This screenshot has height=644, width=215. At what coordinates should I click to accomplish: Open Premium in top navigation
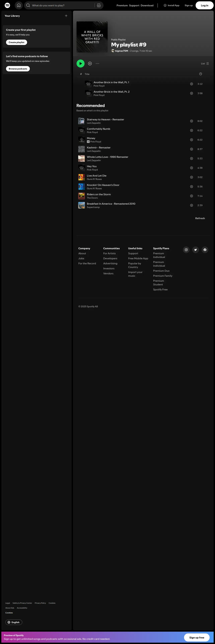[x=122, y=6]
